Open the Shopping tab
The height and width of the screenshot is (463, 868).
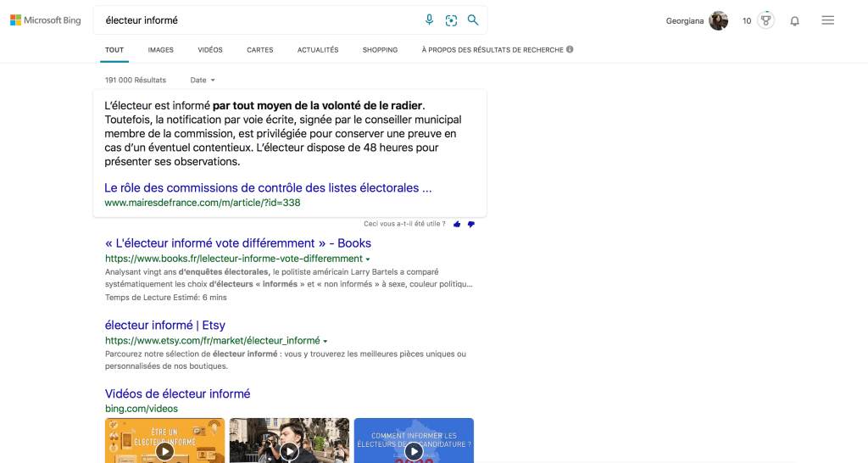pyautogui.click(x=380, y=50)
